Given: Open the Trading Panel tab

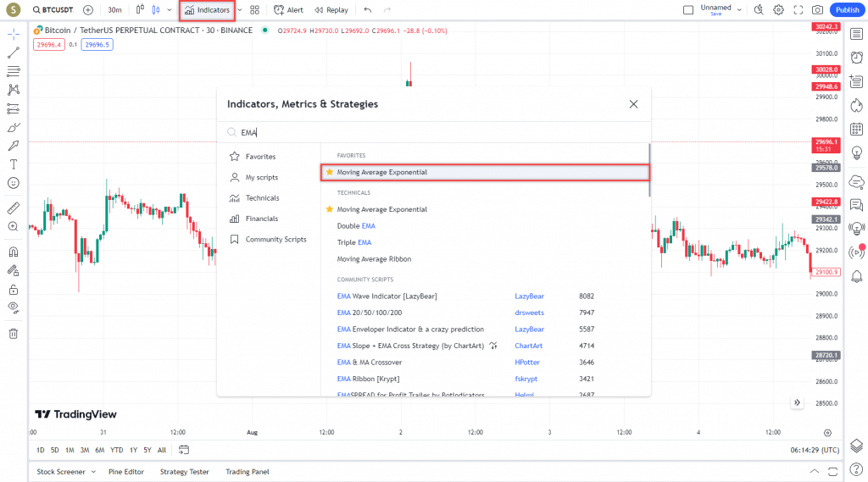Looking at the screenshot, I should click(248, 472).
